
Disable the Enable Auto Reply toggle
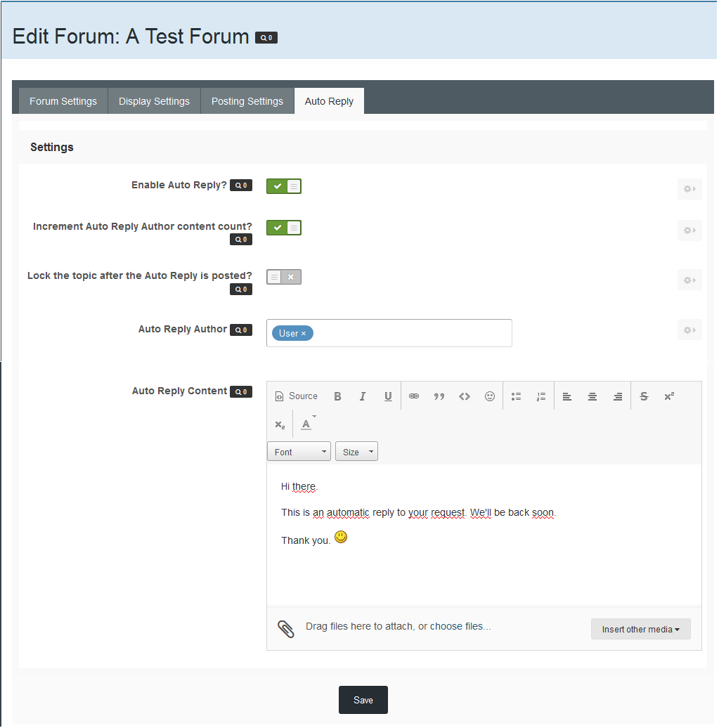click(x=284, y=186)
